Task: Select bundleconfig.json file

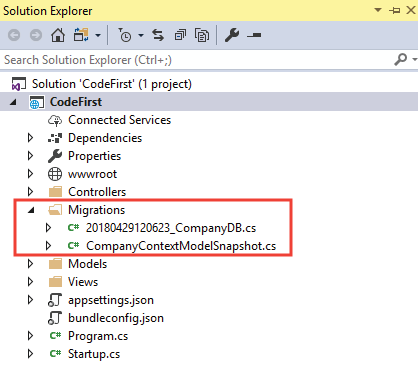Action: pyautogui.click(x=116, y=318)
